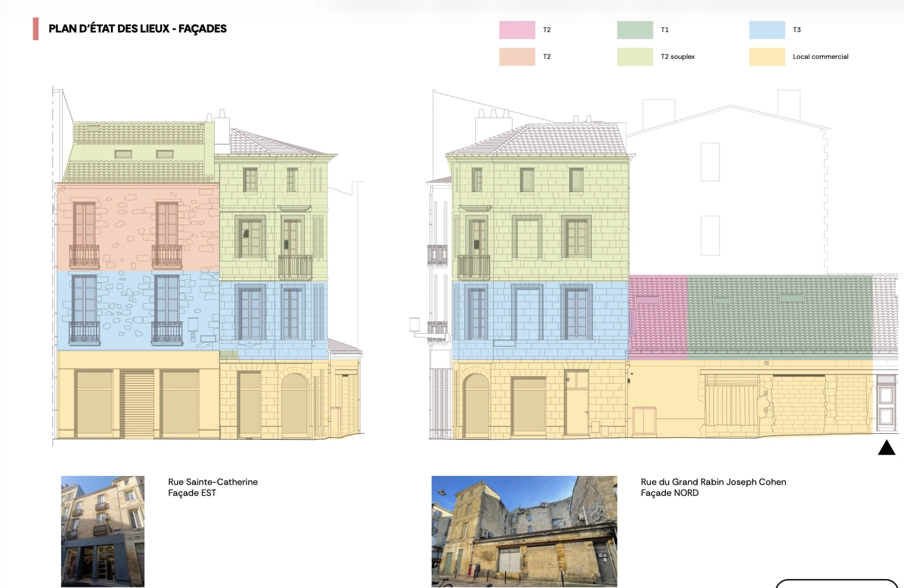The image size is (904, 588).
Task: Click the salmon stone wall zone on EST facade
Action: point(138,229)
